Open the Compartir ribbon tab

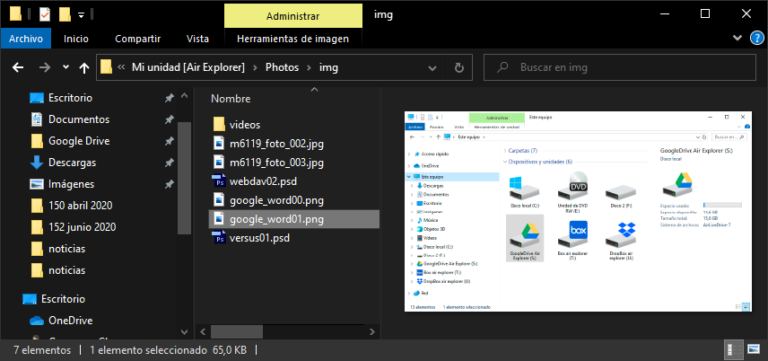pos(138,39)
